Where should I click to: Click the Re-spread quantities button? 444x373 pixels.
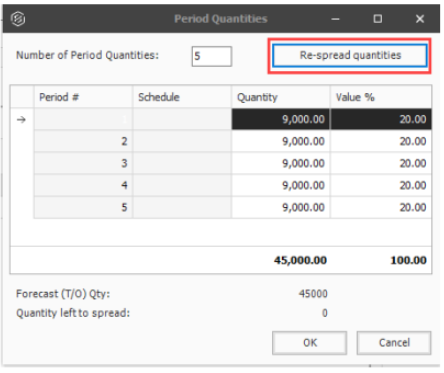tap(350, 55)
